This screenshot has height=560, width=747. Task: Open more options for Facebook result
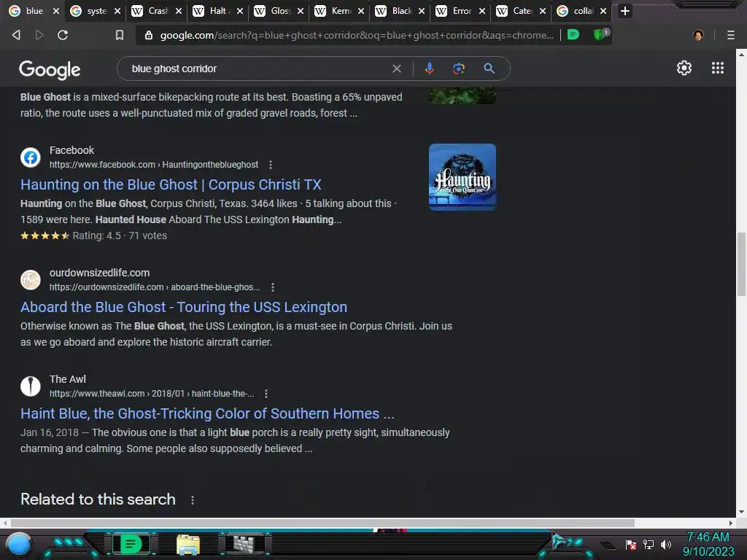pyautogui.click(x=271, y=165)
